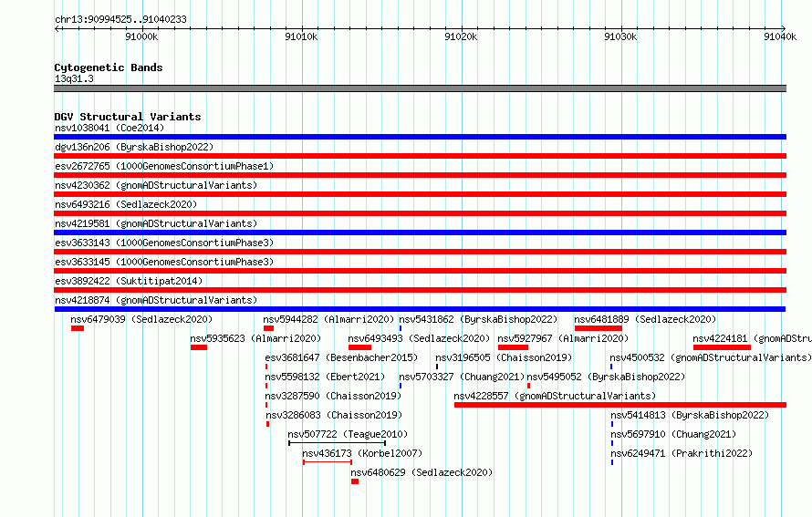This screenshot has height=517, width=812.
Task: Click nsv436173 (Korbel2007) label
Action: coord(362,453)
